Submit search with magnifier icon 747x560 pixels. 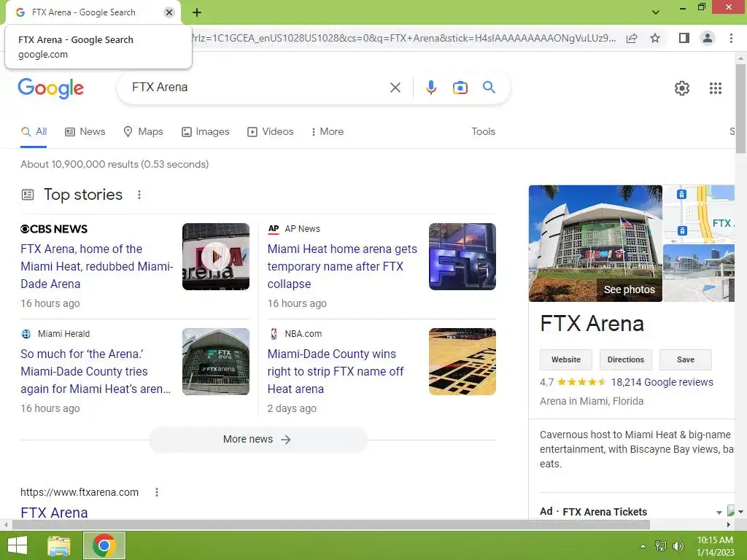tap(489, 87)
